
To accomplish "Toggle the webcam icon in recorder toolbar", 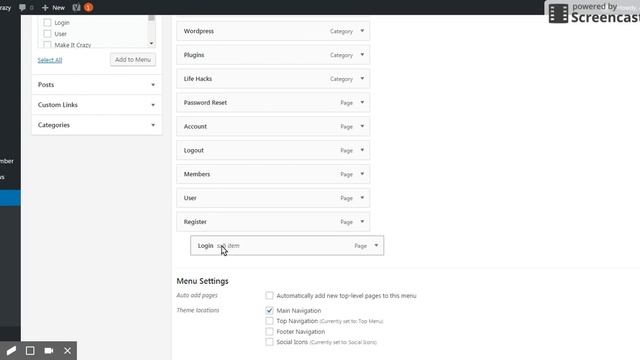I will point(49,351).
